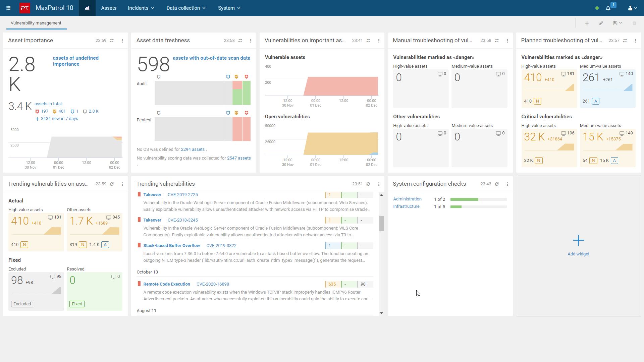The image size is (644, 362).
Task: Open Asset importance widget options menu
Action: 122,41
